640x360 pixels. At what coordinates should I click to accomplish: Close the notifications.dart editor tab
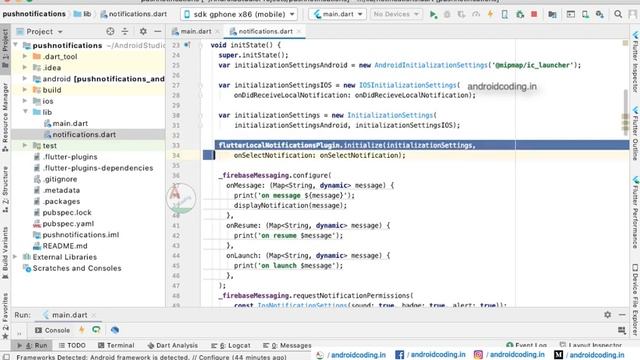(x=299, y=31)
